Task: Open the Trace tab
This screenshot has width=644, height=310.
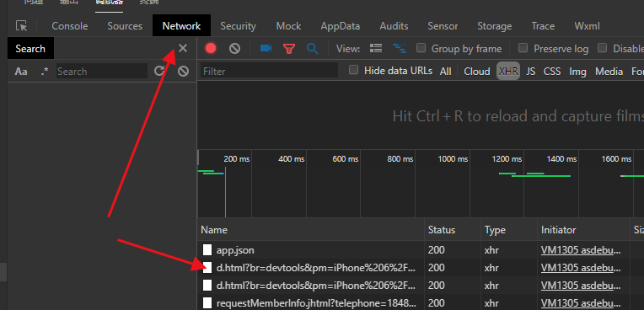Action: (543, 26)
